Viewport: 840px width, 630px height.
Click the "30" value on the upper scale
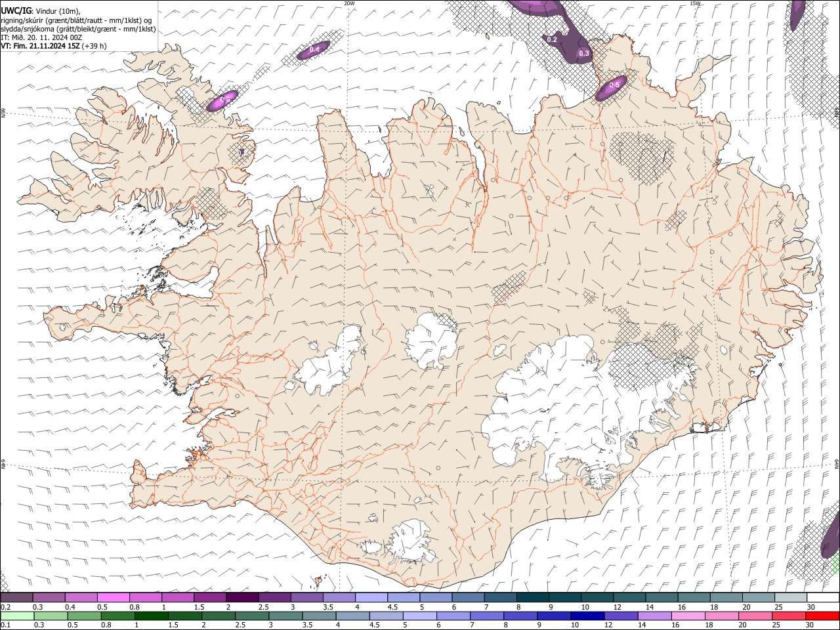click(x=811, y=606)
